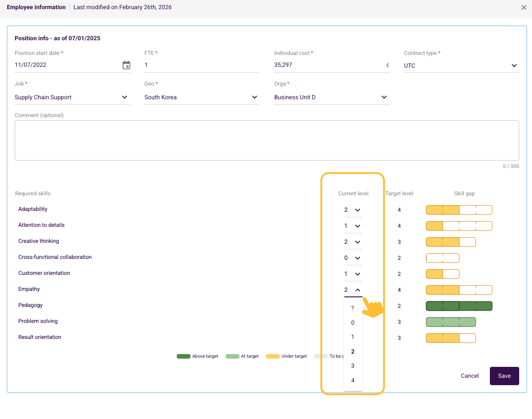
Task: Click into the Comment optional text area
Action: pos(266,140)
